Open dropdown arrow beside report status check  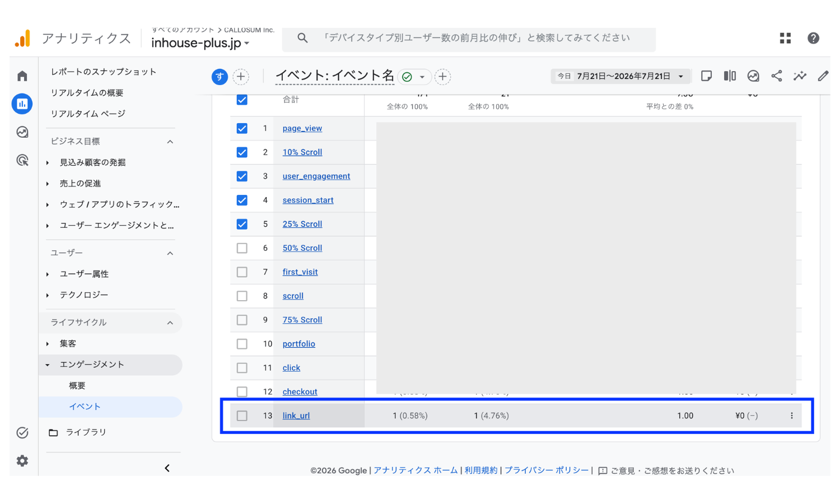[x=422, y=77]
